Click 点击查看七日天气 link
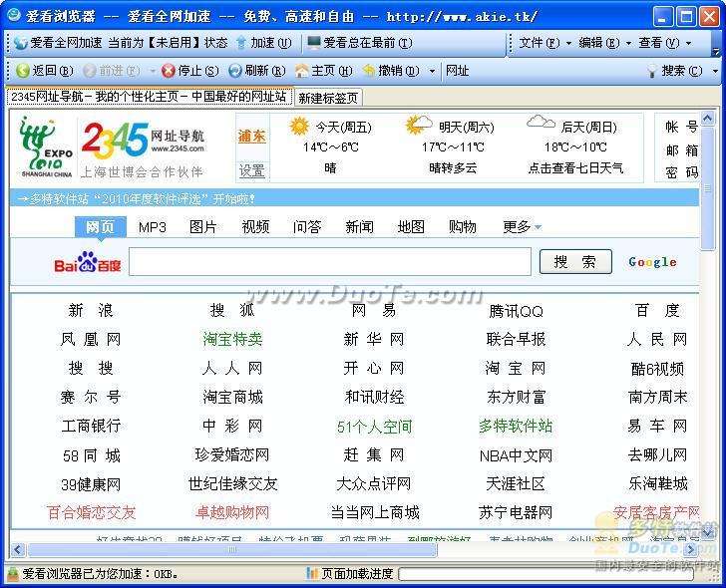 point(575,167)
